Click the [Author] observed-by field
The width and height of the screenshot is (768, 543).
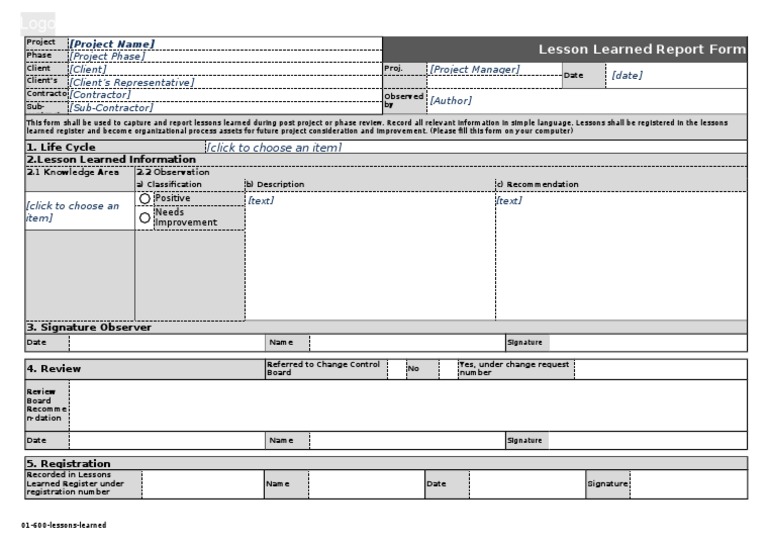pos(587,101)
